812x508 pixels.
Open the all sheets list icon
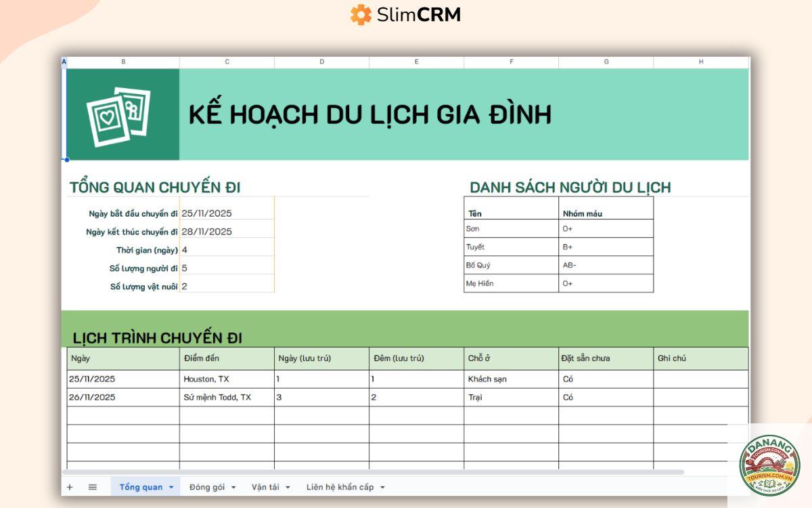point(93,487)
